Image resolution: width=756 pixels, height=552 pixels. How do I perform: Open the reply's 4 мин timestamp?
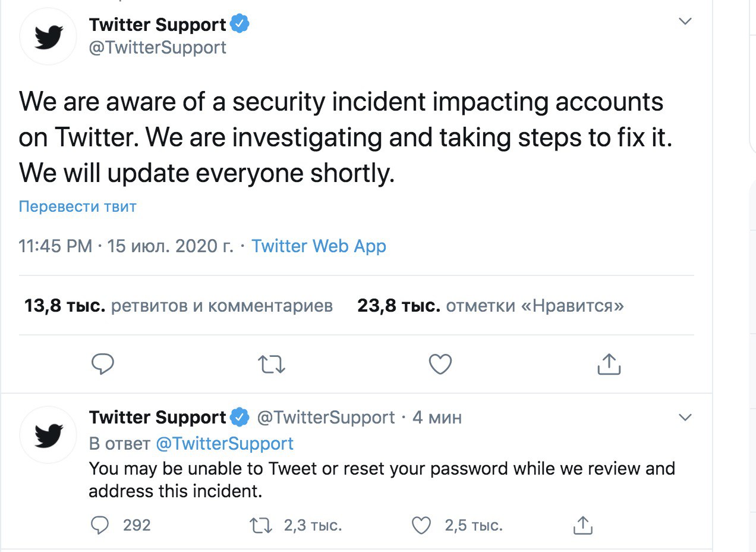point(437,418)
